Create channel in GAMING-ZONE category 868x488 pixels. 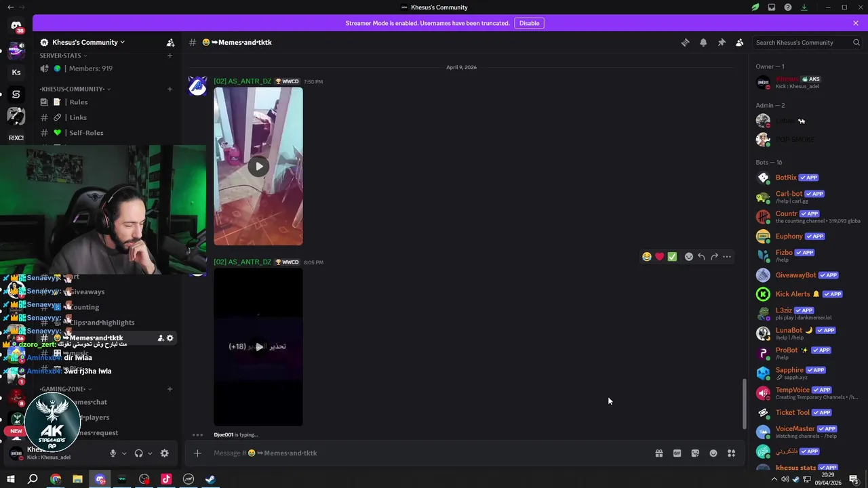pos(170,389)
